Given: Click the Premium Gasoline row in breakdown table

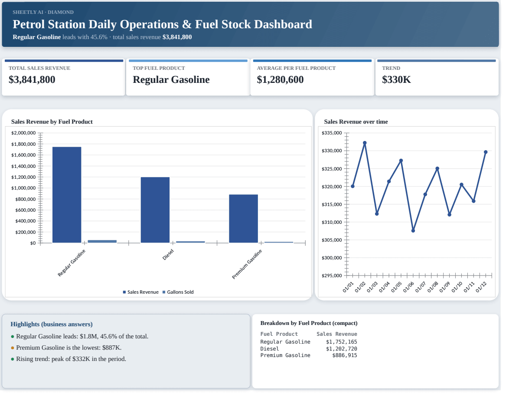Looking at the screenshot, I should 309,355.
